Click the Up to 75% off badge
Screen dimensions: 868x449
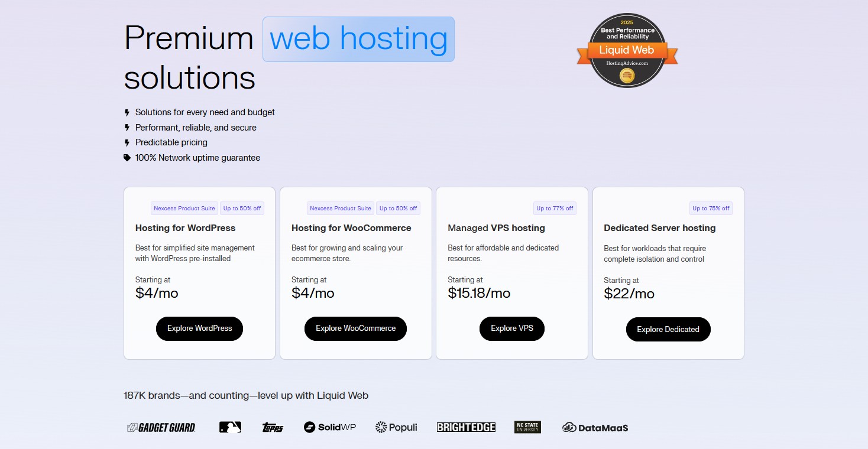pos(711,208)
